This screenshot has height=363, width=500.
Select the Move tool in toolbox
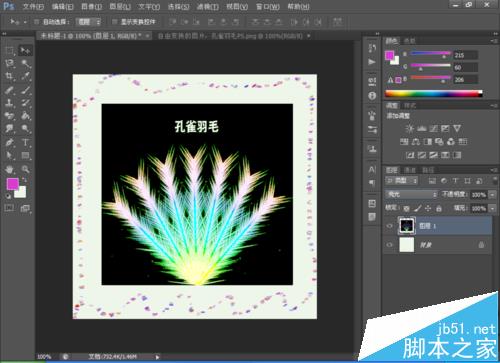[x=25, y=51]
